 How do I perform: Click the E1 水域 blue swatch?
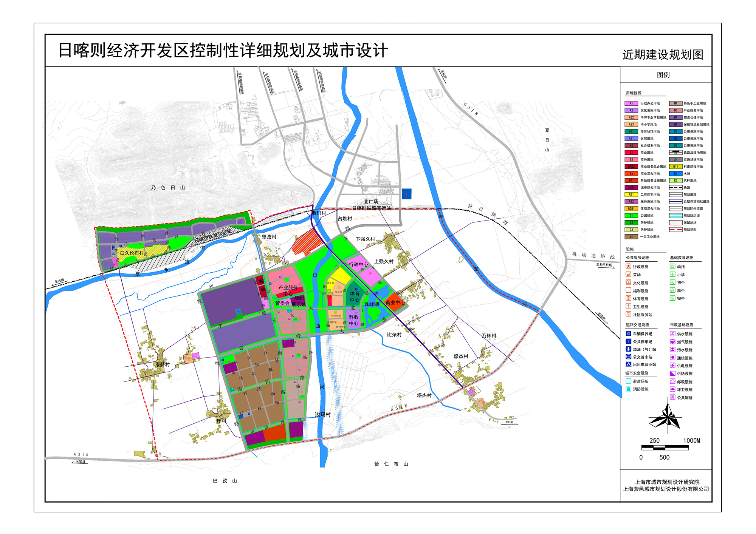pos(675,174)
